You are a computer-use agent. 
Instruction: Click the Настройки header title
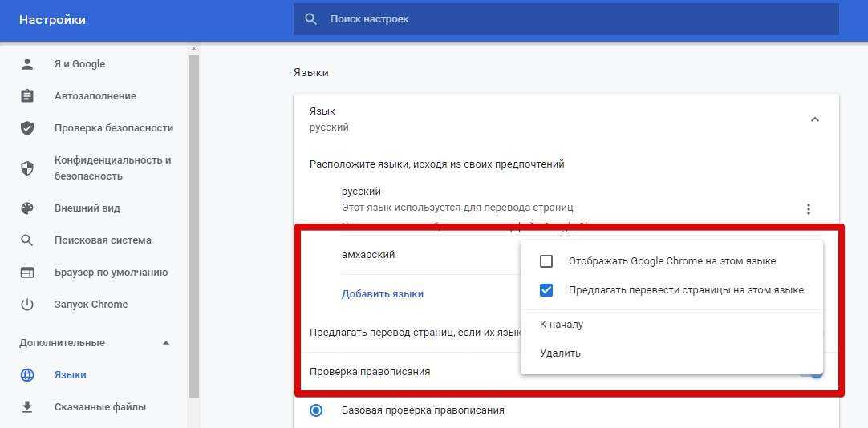coord(53,20)
